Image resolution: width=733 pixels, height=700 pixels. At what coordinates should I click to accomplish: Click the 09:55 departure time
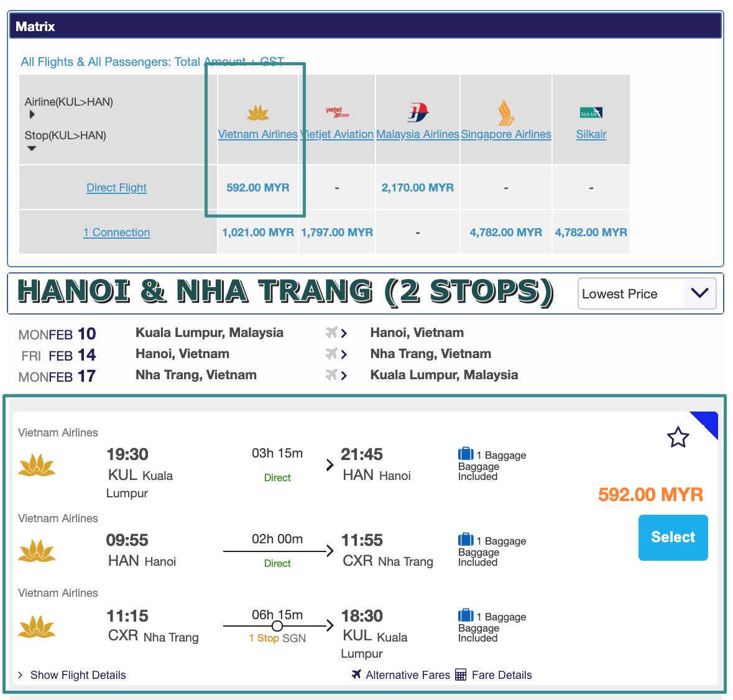point(127,540)
